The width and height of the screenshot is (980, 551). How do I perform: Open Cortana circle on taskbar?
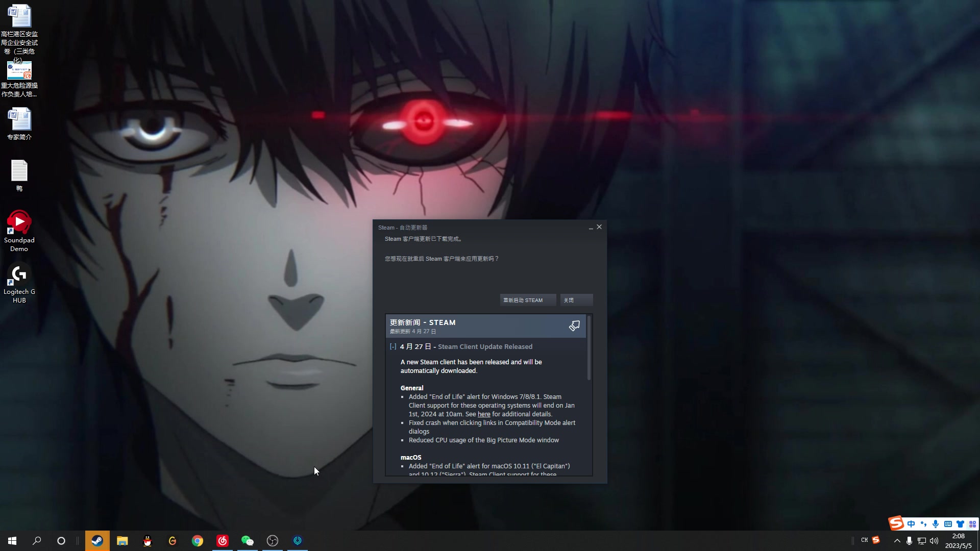pyautogui.click(x=61, y=541)
